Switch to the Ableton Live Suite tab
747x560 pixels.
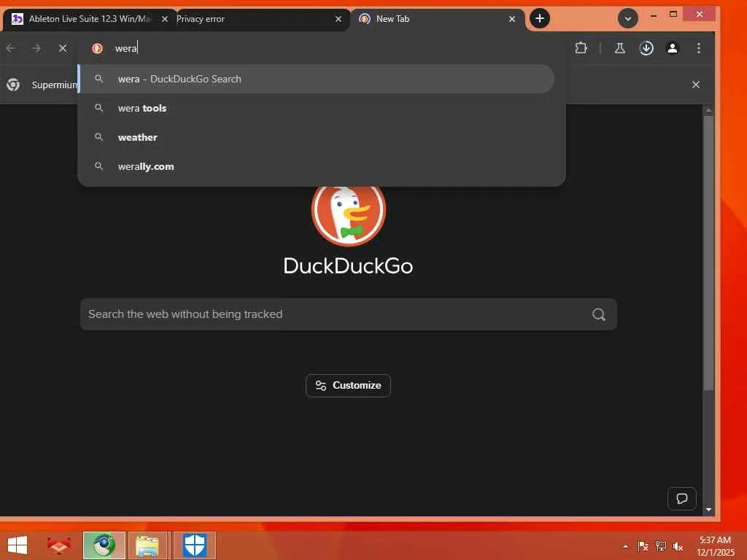pos(88,19)
